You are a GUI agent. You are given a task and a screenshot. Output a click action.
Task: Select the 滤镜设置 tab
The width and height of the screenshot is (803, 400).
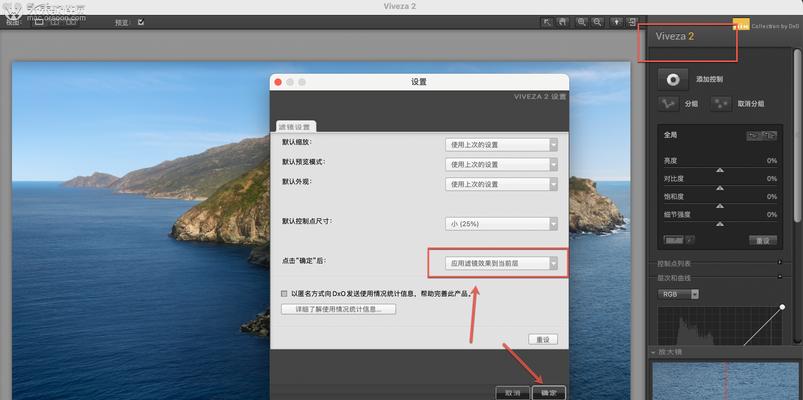tap(297, 126)
